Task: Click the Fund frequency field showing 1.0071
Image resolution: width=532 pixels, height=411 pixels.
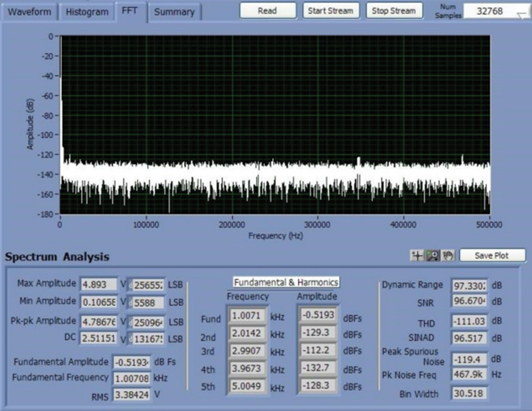Action: tap(247, 316)
